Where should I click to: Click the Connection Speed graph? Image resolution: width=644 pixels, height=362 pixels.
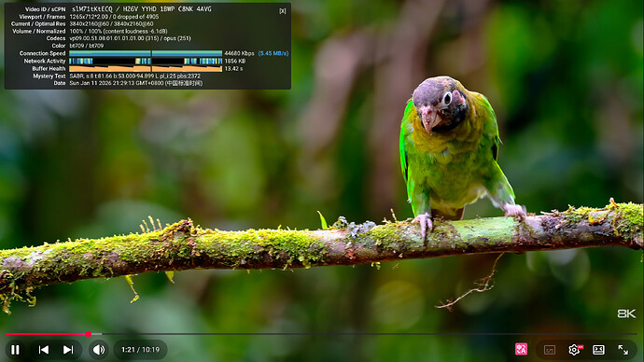click(146, 53)
